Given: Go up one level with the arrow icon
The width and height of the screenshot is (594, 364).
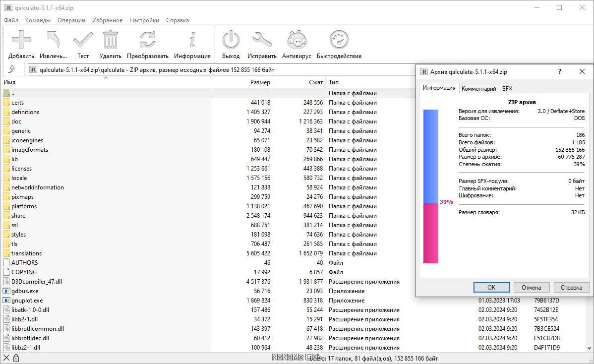Looking at the screenshot, I should click(12, 69).
